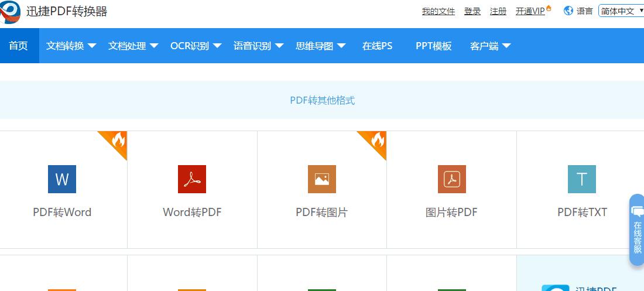Click the 开通VIP link

point(530,12)
